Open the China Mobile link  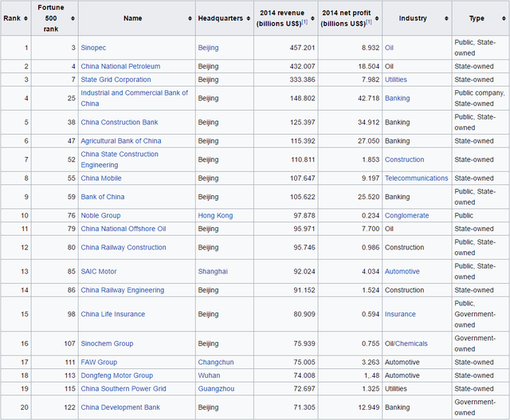(101, 179)
